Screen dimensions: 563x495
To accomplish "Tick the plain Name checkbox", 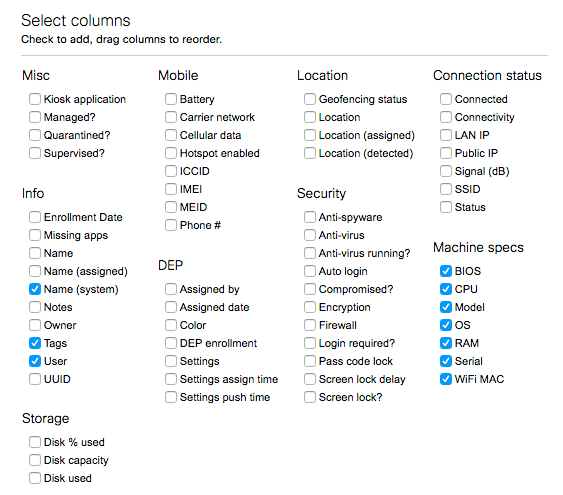I will pyautogui.click(x=35, y=253).
